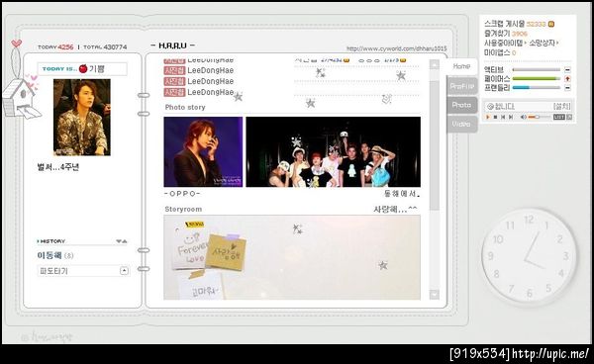Click the red arrow icon beside 페이머스
The height and width of the screenshot is (364, 594).
pos(567,79)
